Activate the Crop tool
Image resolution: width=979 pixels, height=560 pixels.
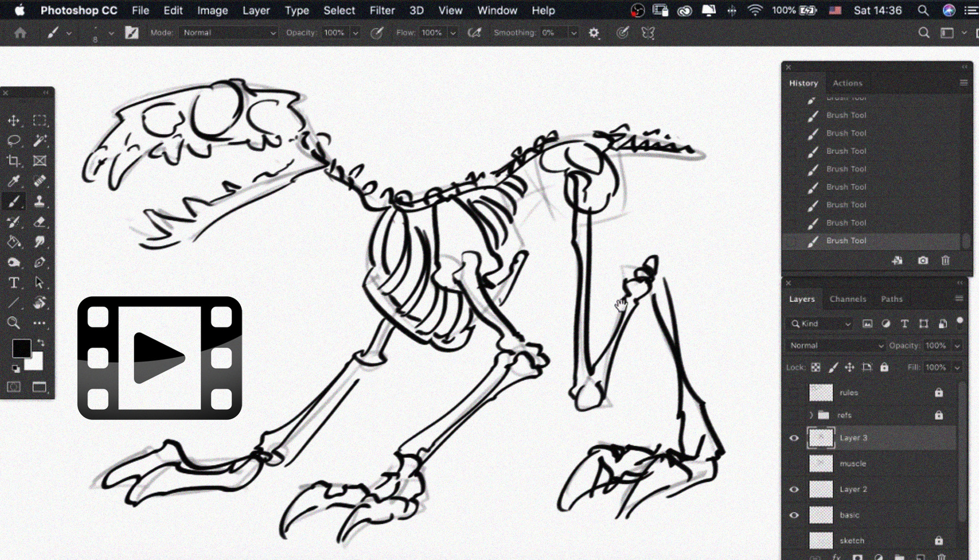(x=14, y=160)
